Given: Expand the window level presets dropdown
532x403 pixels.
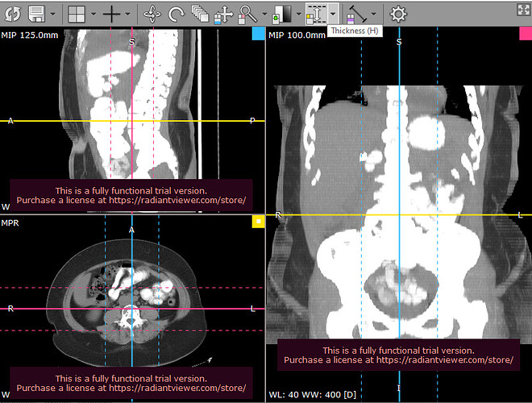Looking at the screenshot, I should pyautogui.click(x=298, y=14).
